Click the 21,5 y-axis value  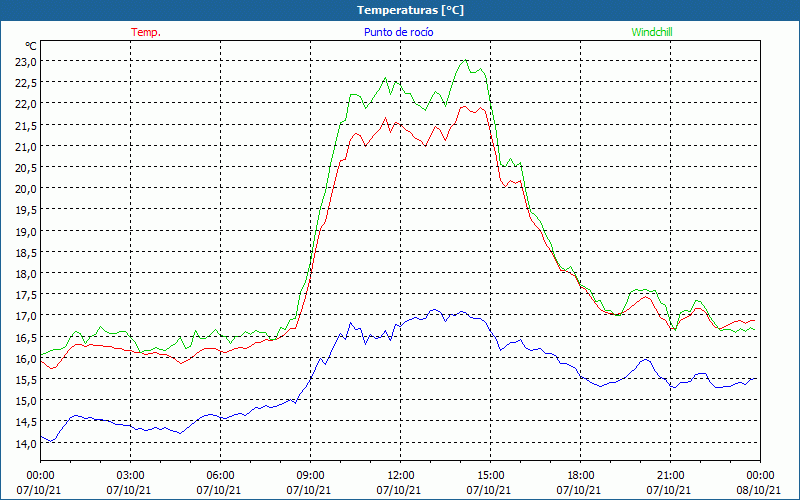[x=26, y=125]
